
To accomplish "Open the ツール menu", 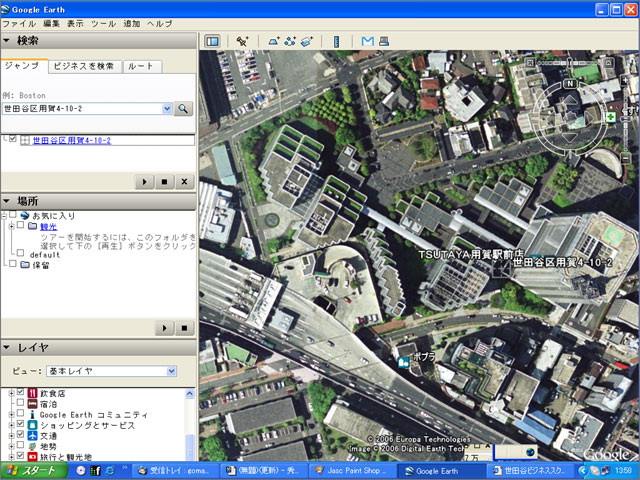I will (103, 24).
